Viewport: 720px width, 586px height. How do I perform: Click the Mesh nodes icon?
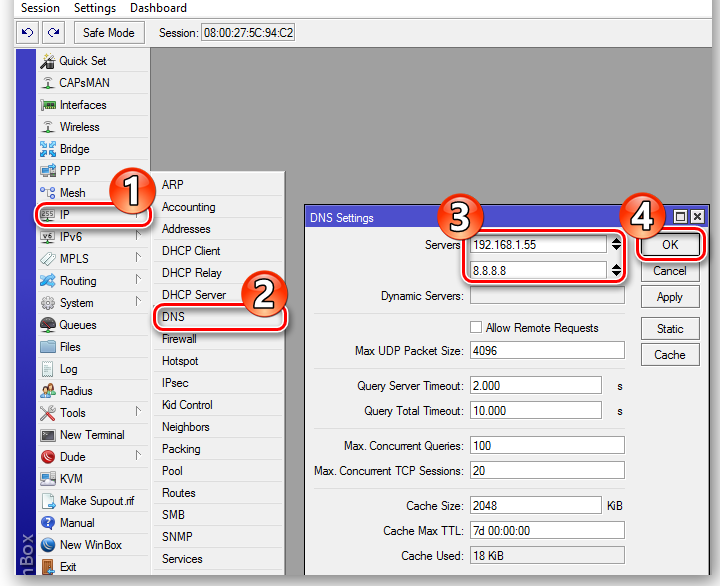pos(48,192)
